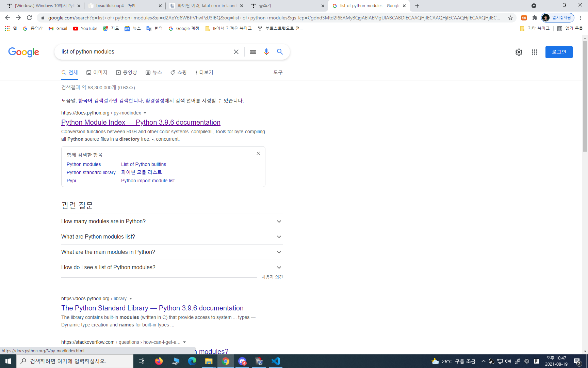The height and width of the screenshot is (368, 588).
Task: Click the 사용자 의견 feedback link
Action: click(272, 277)
